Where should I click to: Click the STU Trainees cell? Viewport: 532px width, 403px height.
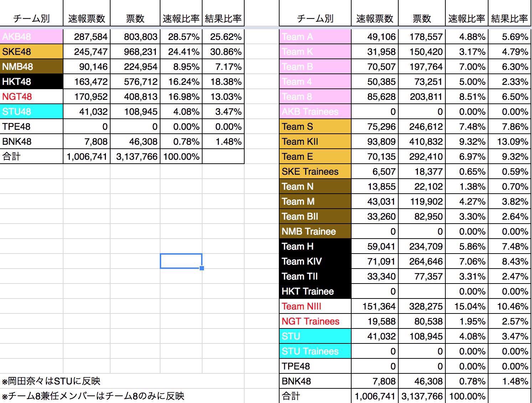point(315,351)
